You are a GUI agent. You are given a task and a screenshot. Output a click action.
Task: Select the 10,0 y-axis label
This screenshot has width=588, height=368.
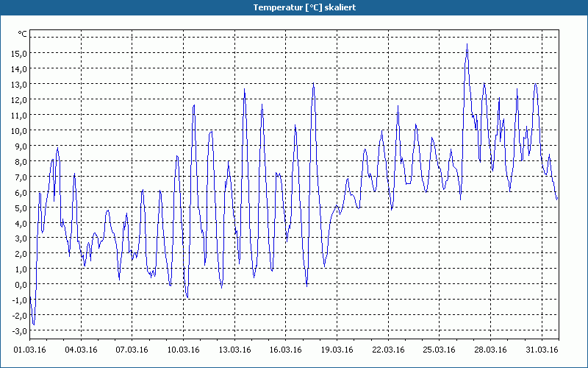click(x=18, y=130)
